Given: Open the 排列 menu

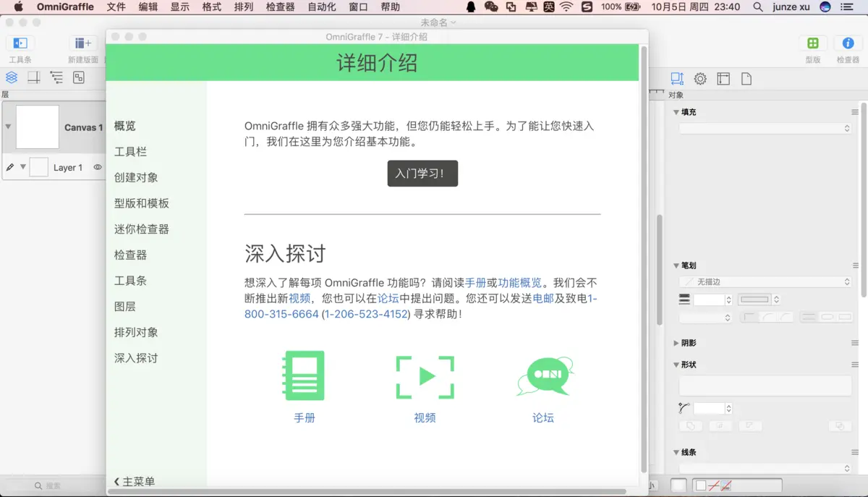Looking at the screenshot, I should [x=244, y=7].
